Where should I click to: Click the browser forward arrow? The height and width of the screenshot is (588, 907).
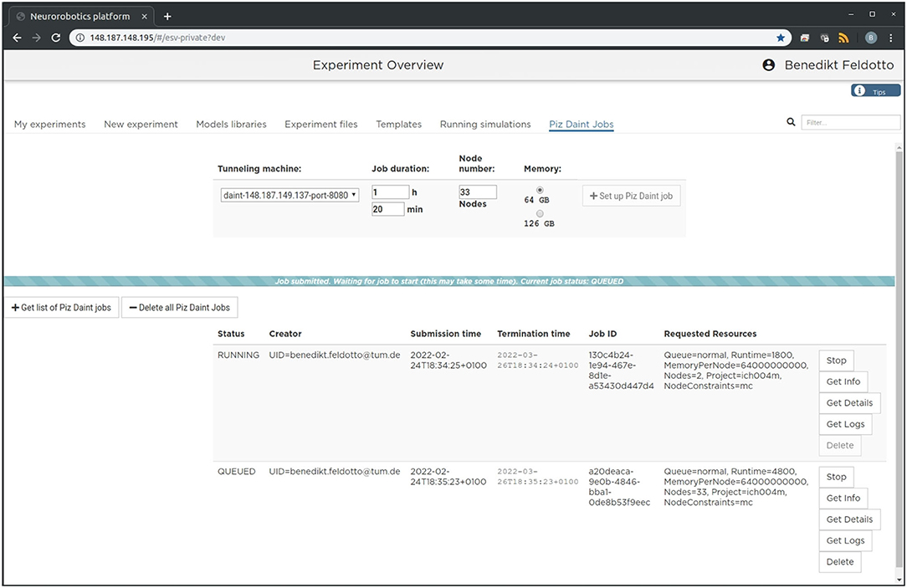37,38
